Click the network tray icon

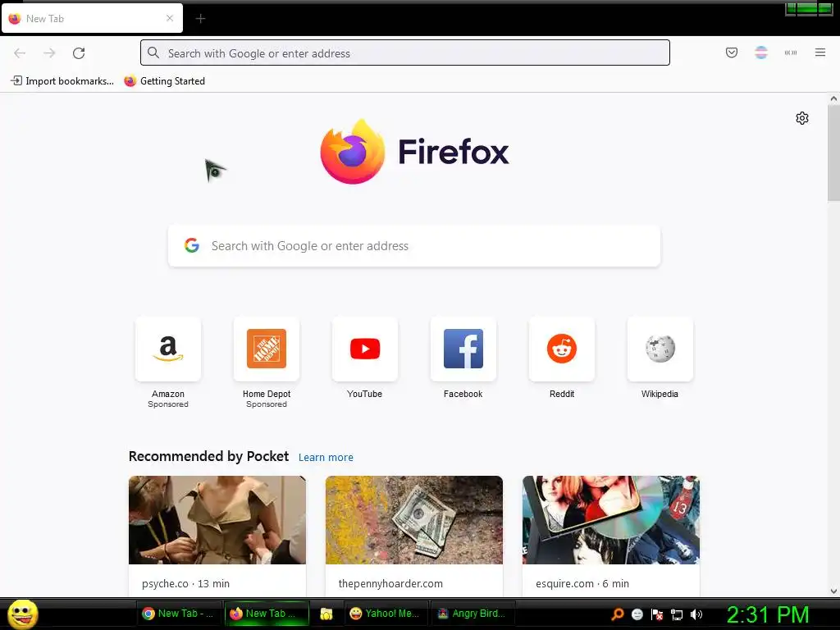click(x=677, y=614)
